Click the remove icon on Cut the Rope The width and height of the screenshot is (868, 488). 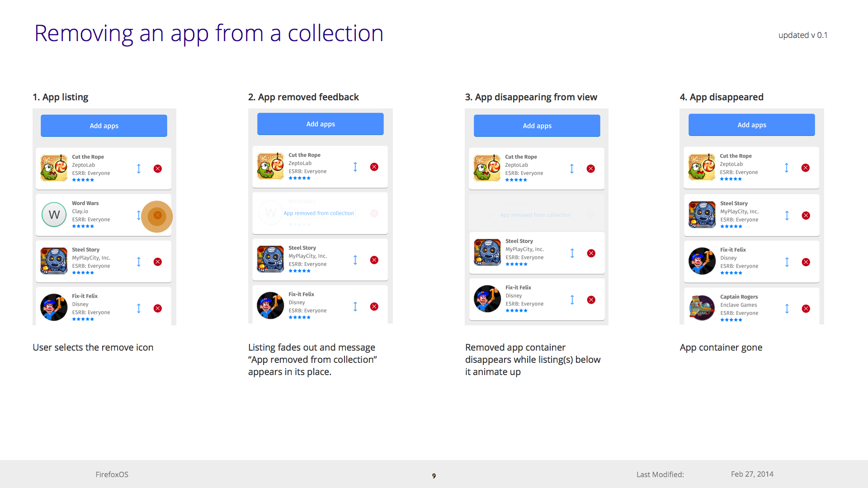coord(158,168)
